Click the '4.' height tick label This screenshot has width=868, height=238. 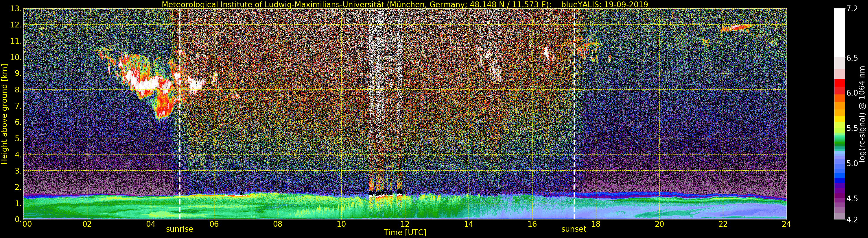coord(18,155)
